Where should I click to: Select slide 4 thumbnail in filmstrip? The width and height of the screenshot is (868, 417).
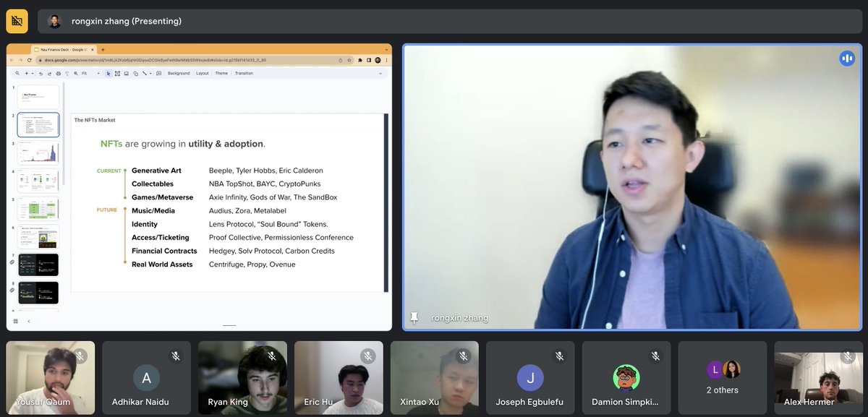(x=38, y=181)
